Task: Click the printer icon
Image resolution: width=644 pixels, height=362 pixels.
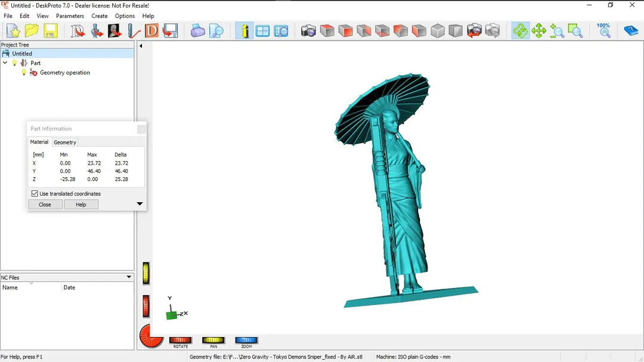Action: click(197, 31)
